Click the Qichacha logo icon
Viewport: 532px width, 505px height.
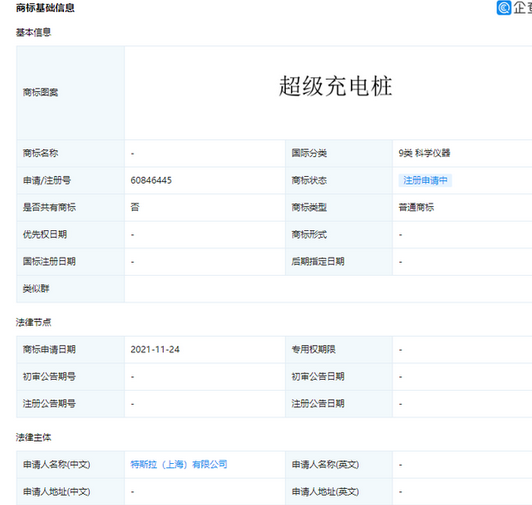coord(504,7)
